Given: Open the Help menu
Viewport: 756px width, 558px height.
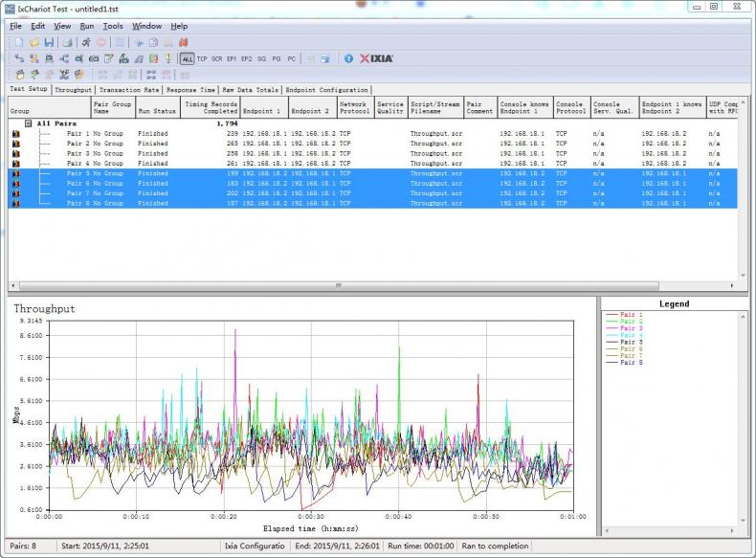Looking at the screenshot, I should point(179,26).
